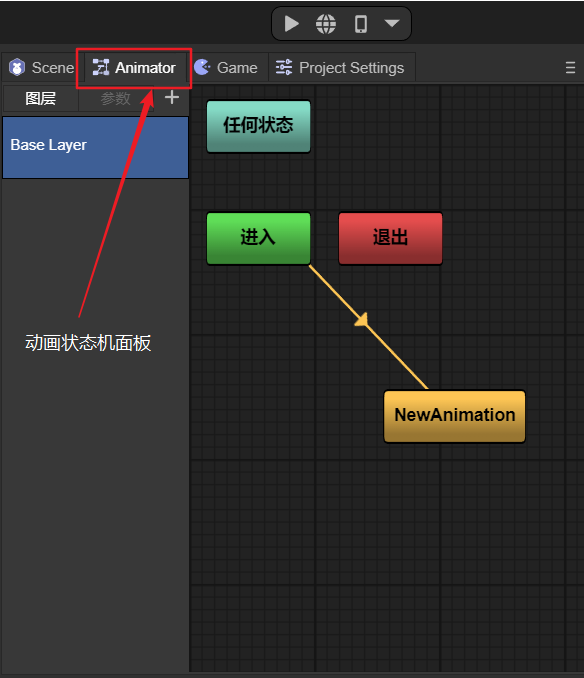
Task: Click the Scene tab icon
Action: 17,67
